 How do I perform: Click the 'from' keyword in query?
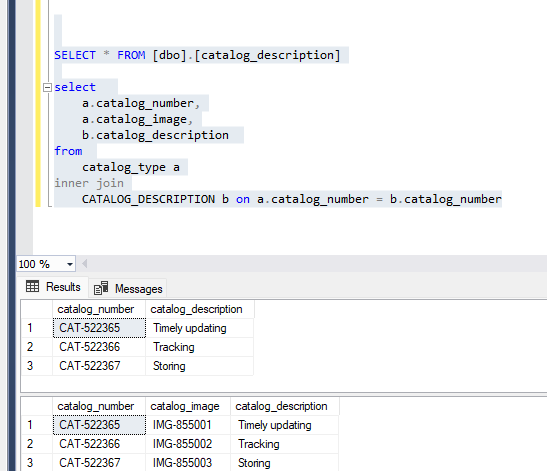click(68, 151)
